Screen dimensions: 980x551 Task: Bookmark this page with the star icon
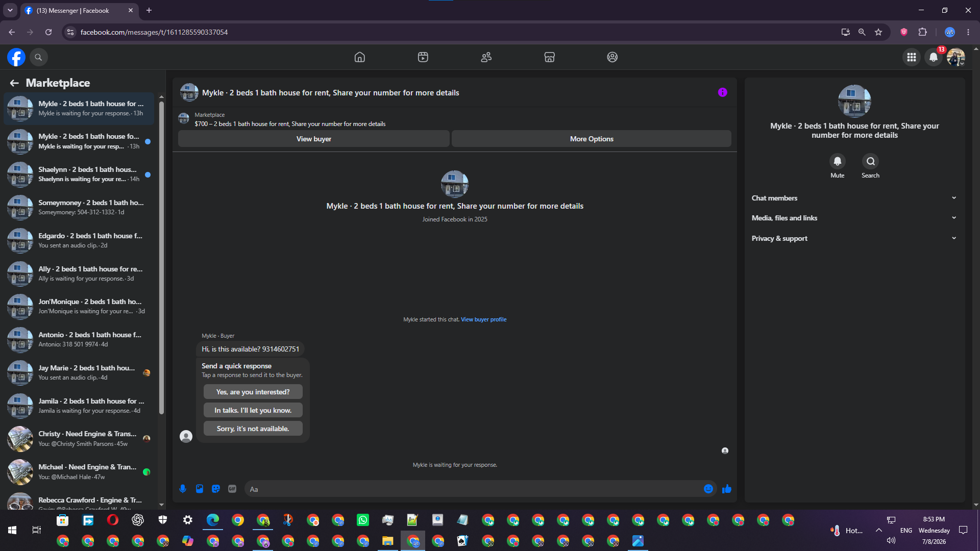[878, 32]
